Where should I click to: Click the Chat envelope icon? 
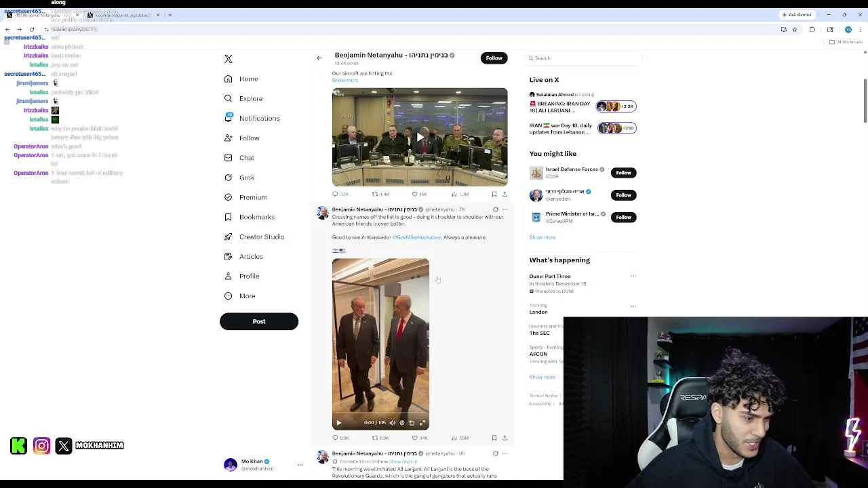pos(229,158)
